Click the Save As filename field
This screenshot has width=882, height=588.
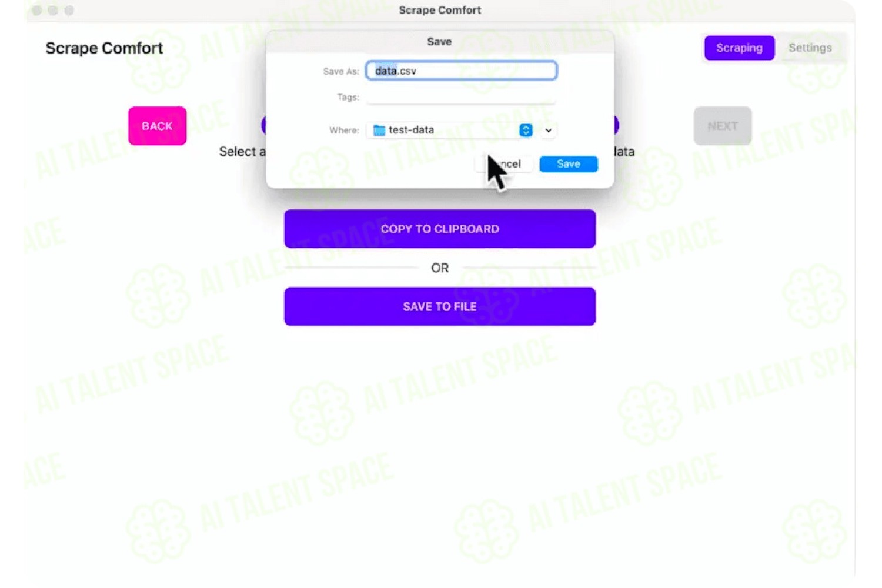tap(462, 71)
